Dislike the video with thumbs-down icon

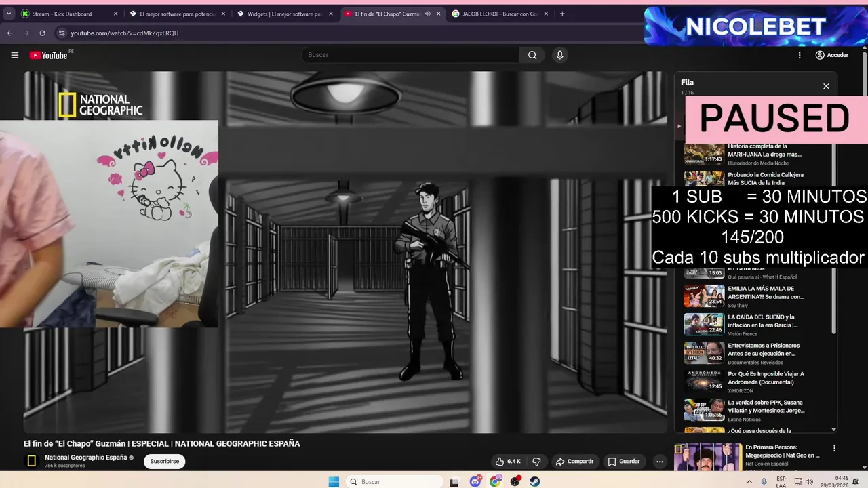pos(536,462)
